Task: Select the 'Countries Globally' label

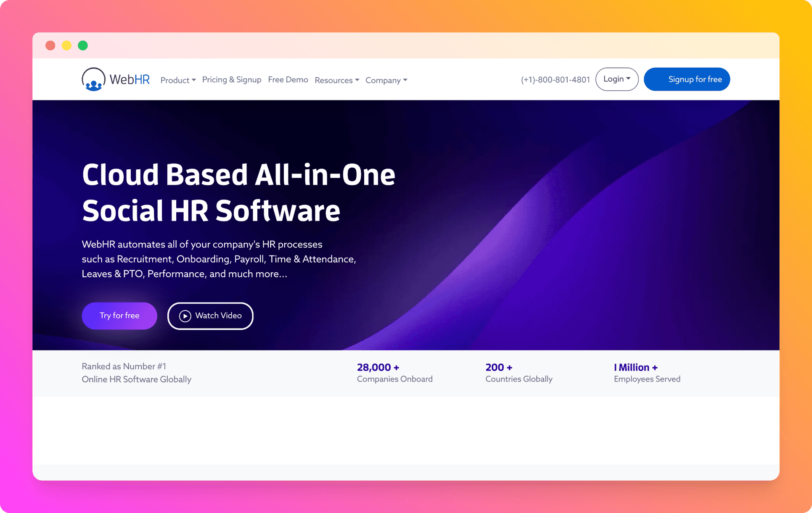Action: [x=519, y=379]
